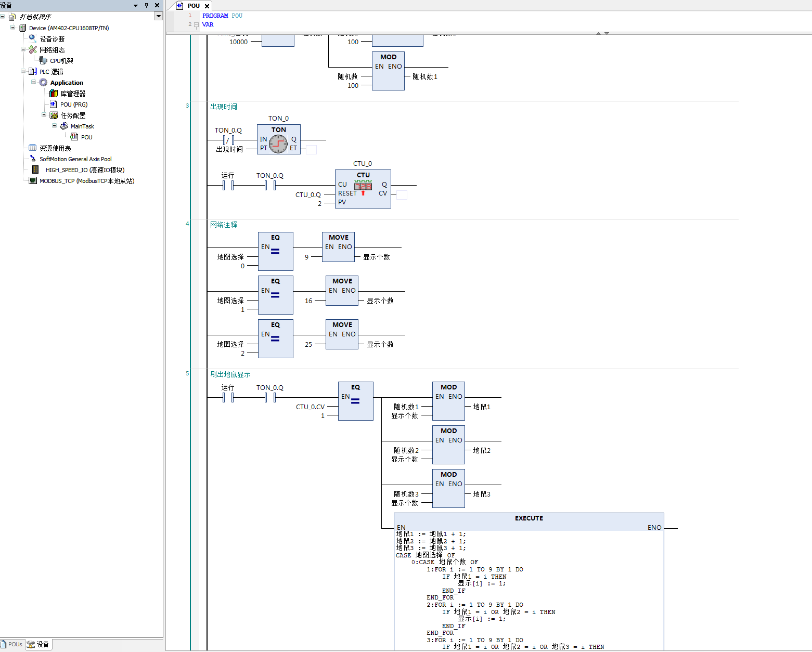
Task: Select the MOVE block with input 16
Action: (x=342, y=290)
